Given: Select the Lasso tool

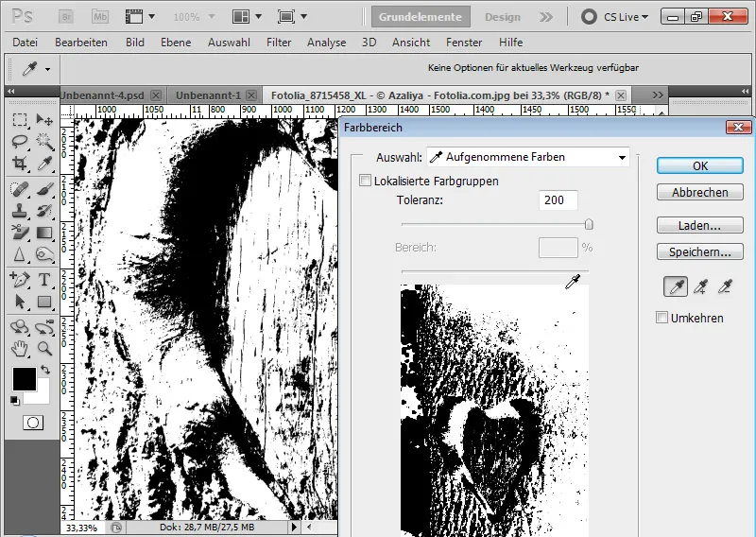Looking at the screenshot, I should point(19,142).
